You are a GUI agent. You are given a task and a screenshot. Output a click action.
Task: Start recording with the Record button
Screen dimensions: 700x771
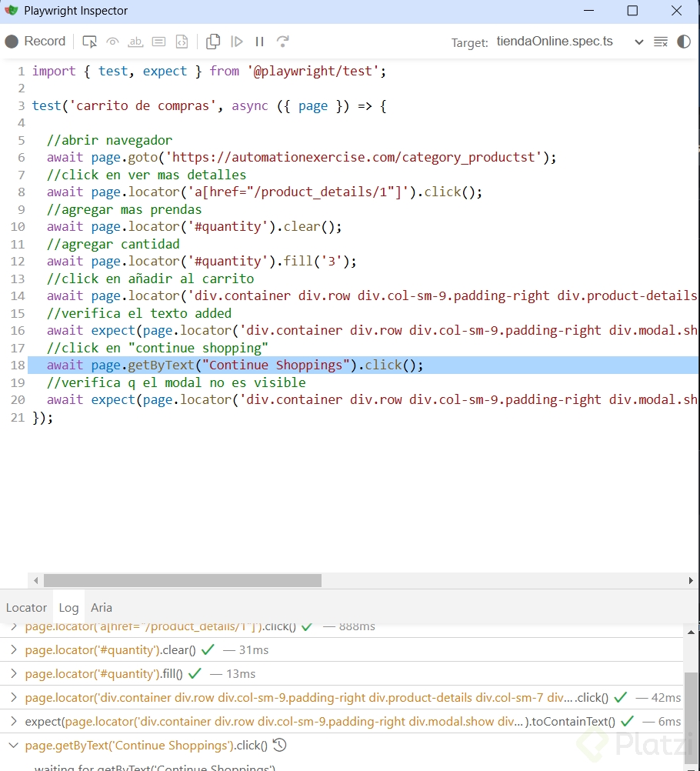tap(35, 42)
